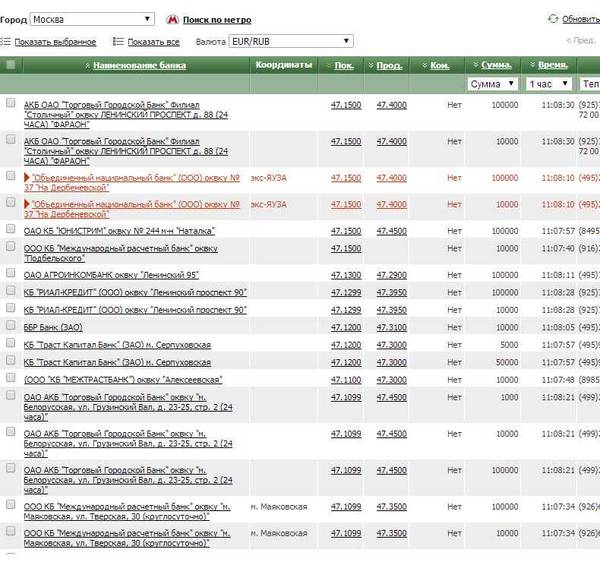Click red arrow marker of second Объединенный национальный банк row
This screenshot has width=600, height=565.
27,204
